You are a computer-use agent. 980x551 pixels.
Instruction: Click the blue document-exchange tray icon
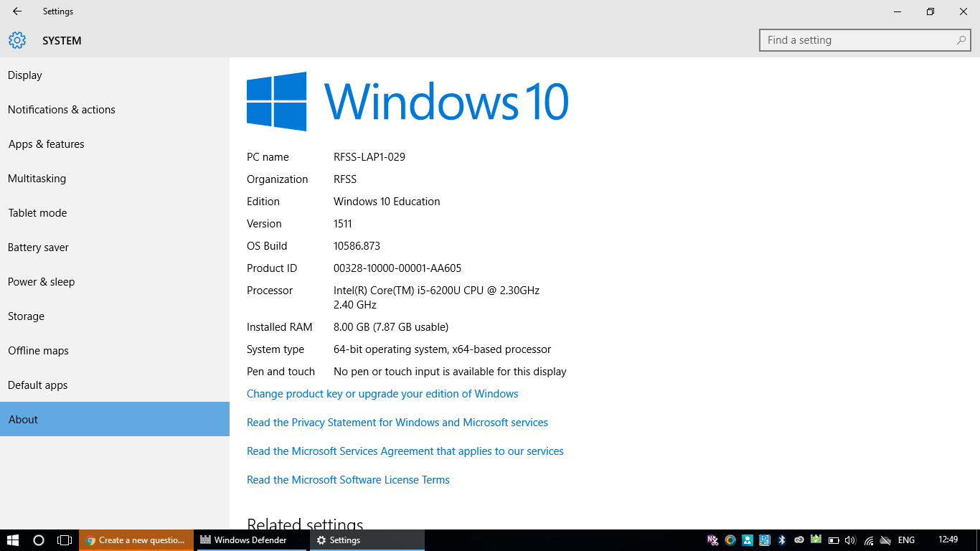click(765, 540)
